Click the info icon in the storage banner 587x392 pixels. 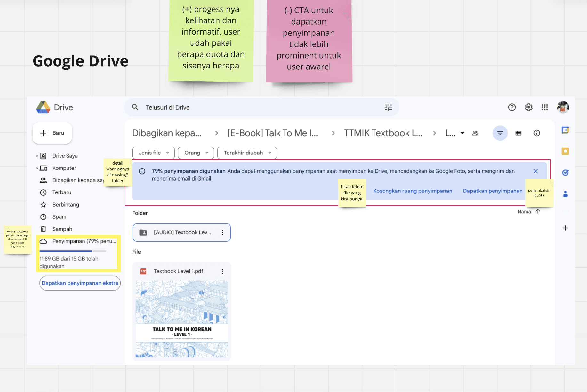tap(142, 171)
